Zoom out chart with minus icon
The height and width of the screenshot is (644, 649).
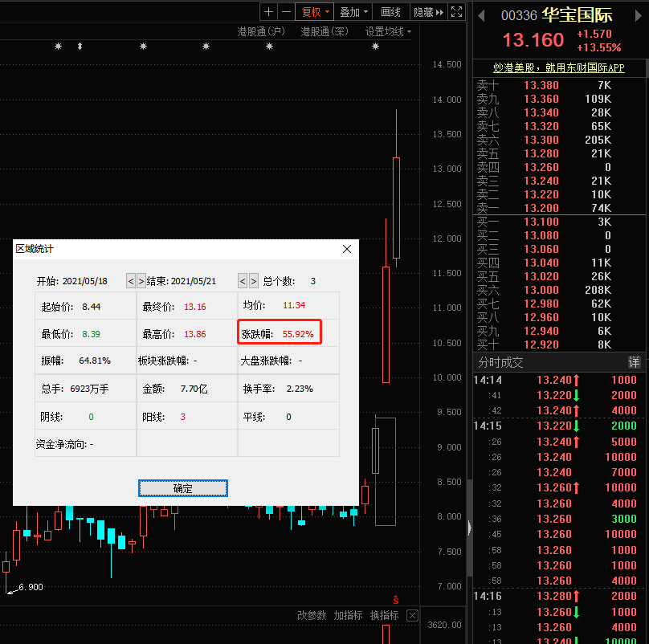[x=286, y=12]
